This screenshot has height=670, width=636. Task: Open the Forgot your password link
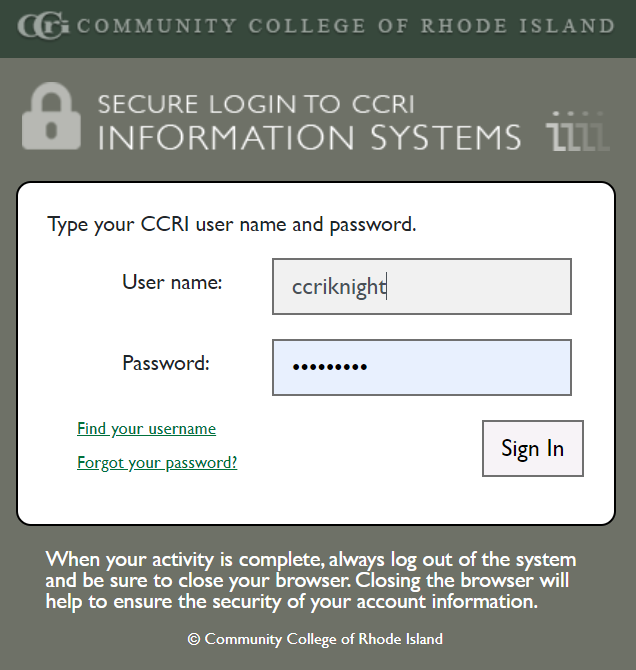(157, 463)
